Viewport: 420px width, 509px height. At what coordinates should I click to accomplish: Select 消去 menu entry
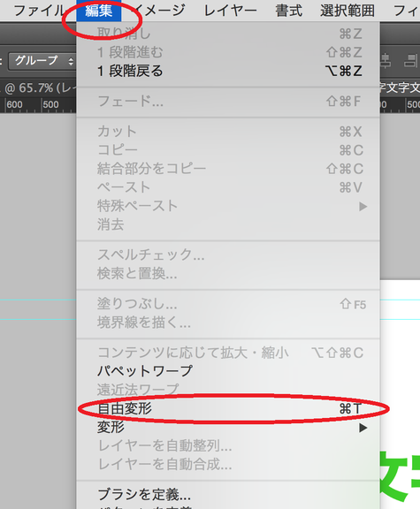tap(228, 224)
